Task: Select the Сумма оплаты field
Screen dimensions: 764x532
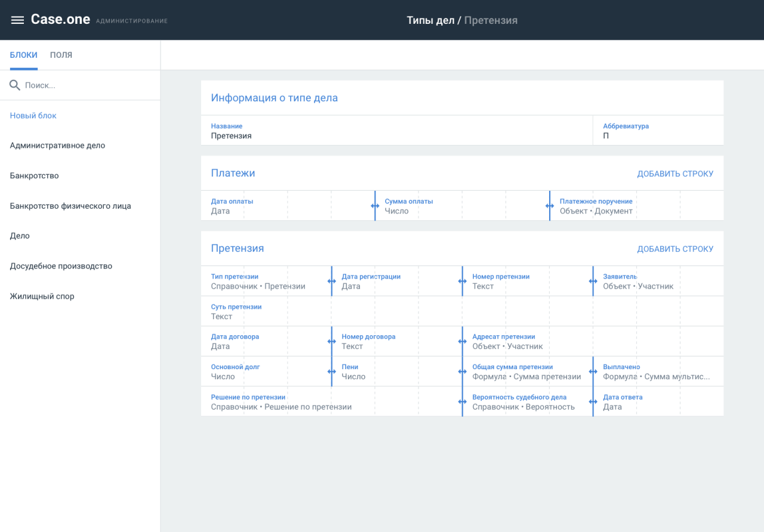Action: 462,206
